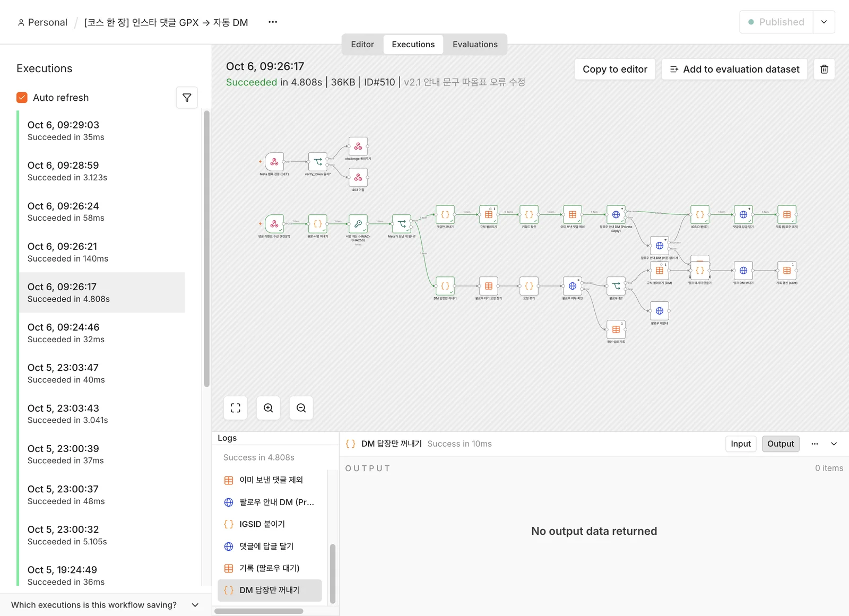Select the '팔로우 안내 DM (Private Reply)' HTTP node
849x616 pixels.
[x=616, y=214]
